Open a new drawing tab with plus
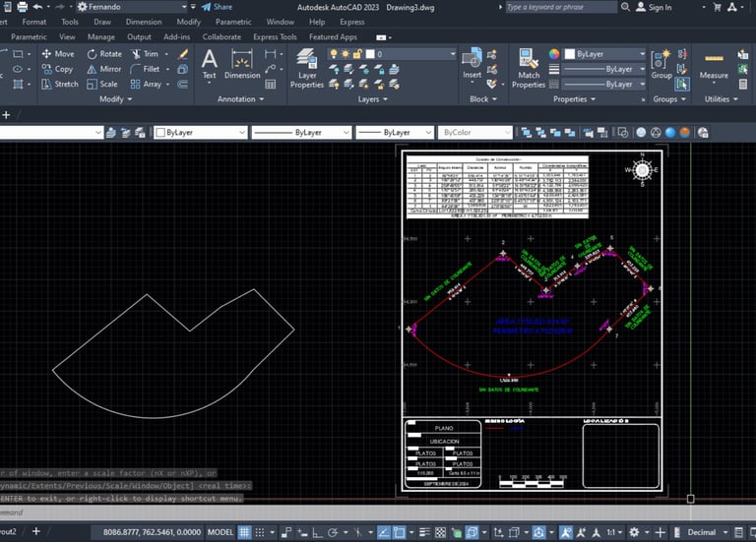Viewport: 756px width, 542px height. [6, 115]
